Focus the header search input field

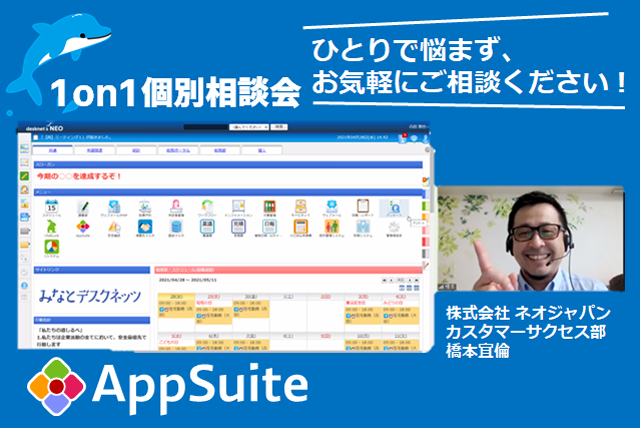coord(205,127)
